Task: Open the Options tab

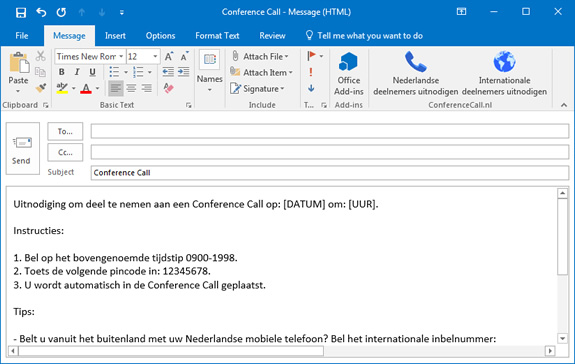Action: (x=160, y=36)
